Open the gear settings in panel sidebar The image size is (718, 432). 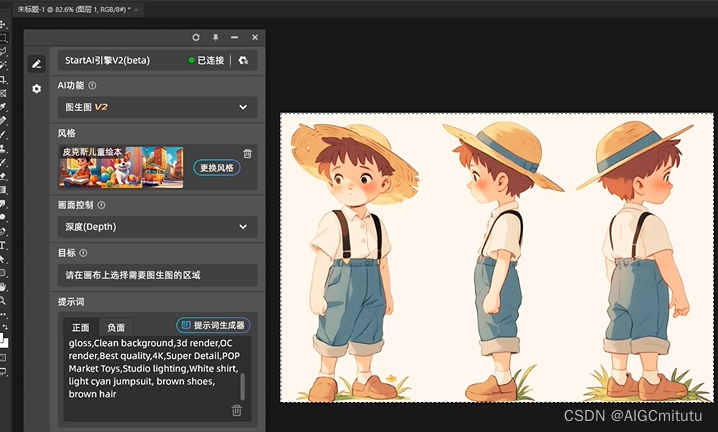click(x=37, y=88)
